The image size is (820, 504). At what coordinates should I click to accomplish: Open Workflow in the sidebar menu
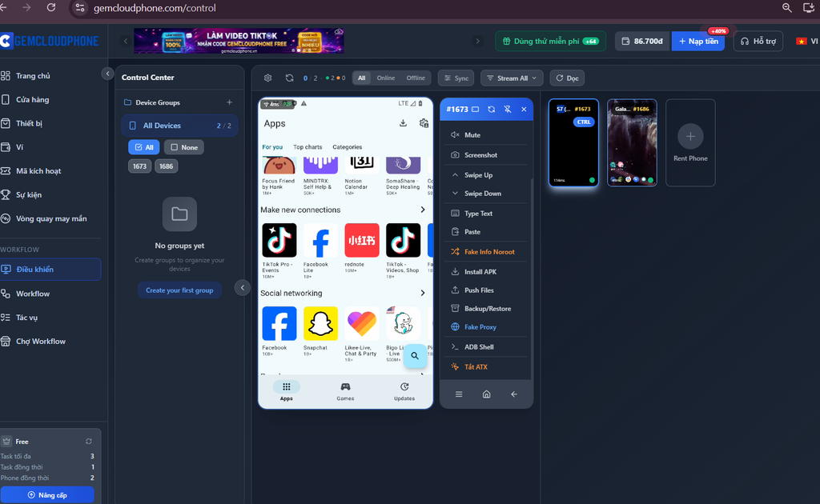pyautogui.click(x=32, y=294)
